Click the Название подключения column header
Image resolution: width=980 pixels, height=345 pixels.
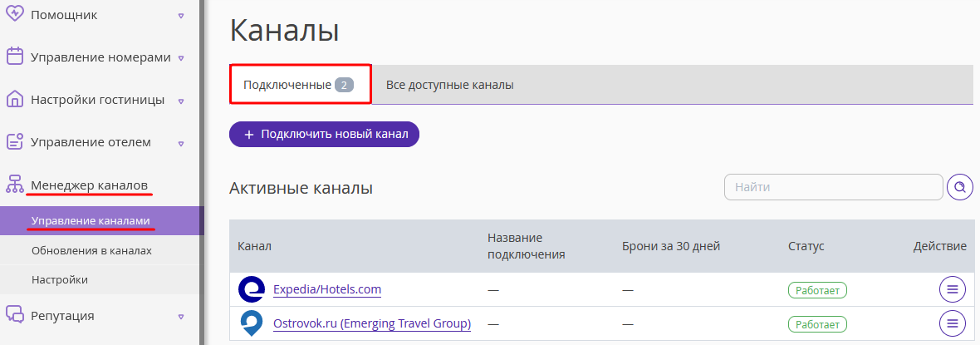point(527,246)
